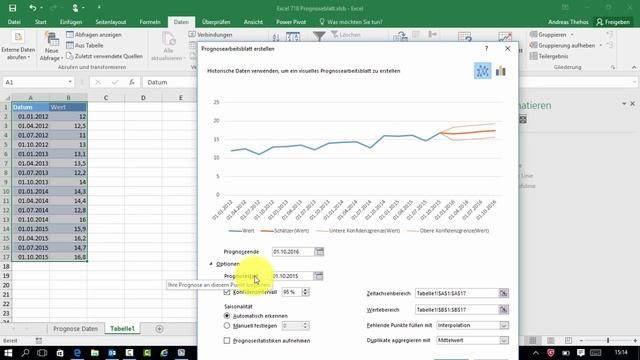Open the Prognose Daten sheet tab
640x360 pixels.
[76, 329]
